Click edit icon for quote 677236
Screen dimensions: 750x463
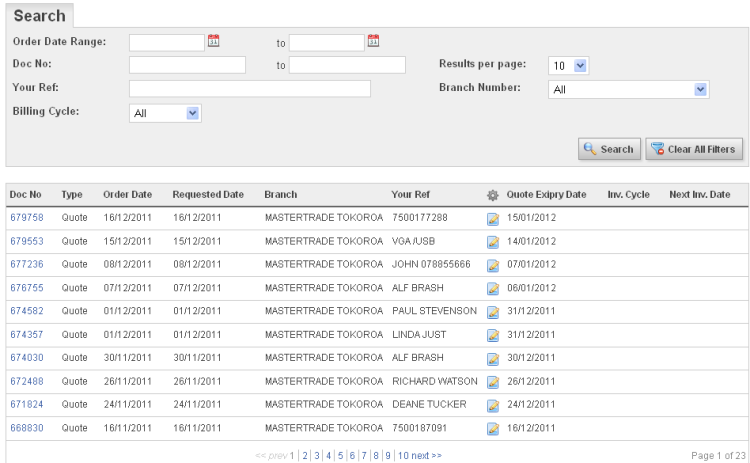(492, 265)
